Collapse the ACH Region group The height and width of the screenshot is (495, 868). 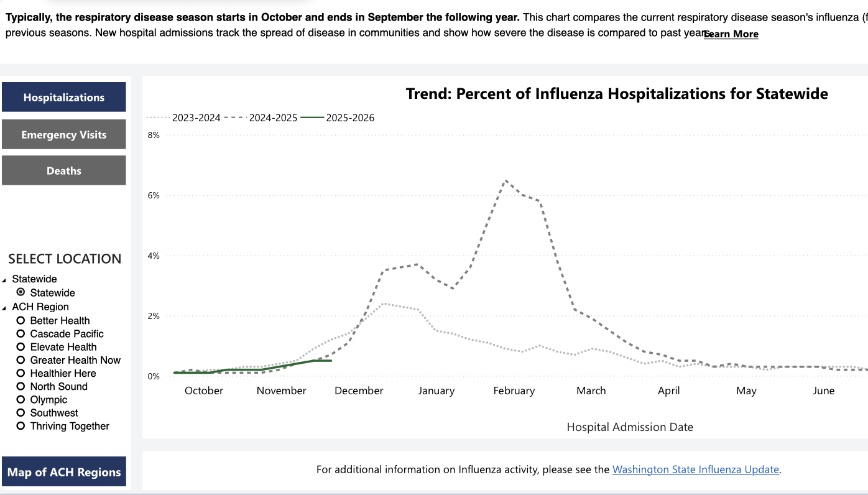point(4,307)
